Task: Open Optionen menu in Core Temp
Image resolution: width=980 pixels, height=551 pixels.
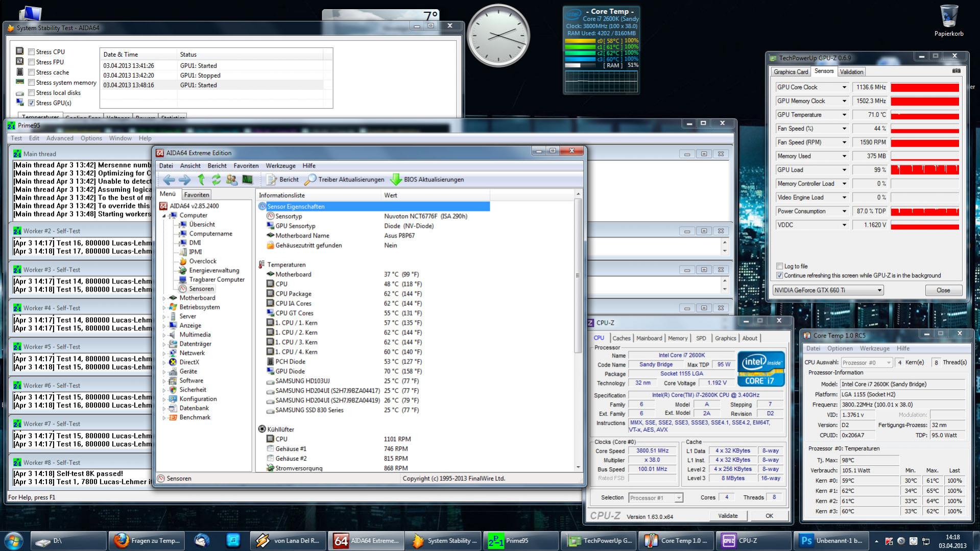Action: pos(840,348)
